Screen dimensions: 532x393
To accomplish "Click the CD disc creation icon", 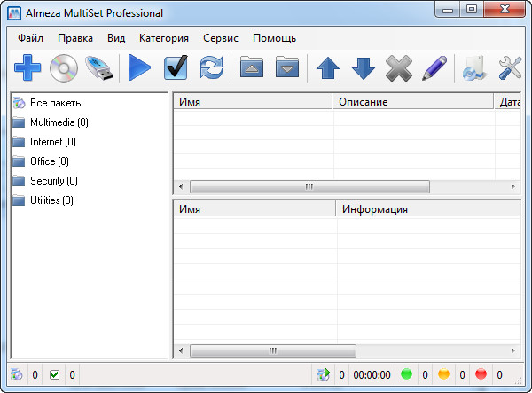I will (64, 67).
